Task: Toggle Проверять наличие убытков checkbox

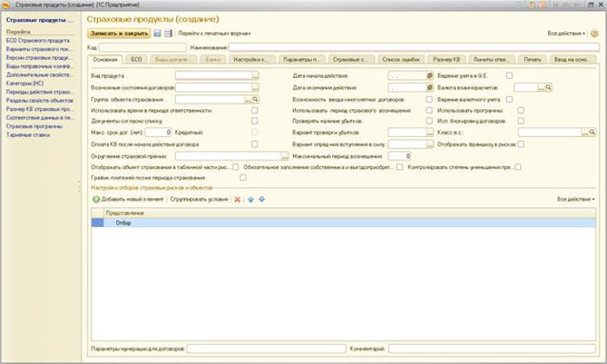Action: (429, 121)
